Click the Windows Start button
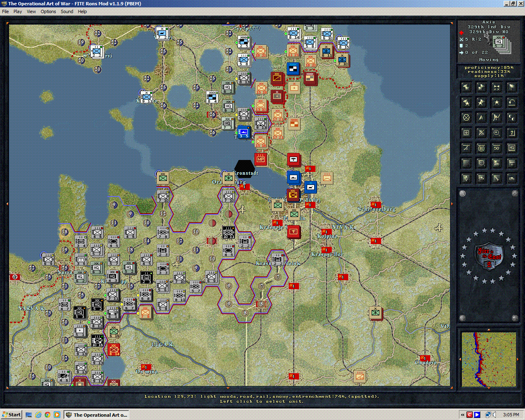 (x=11, y=415)
